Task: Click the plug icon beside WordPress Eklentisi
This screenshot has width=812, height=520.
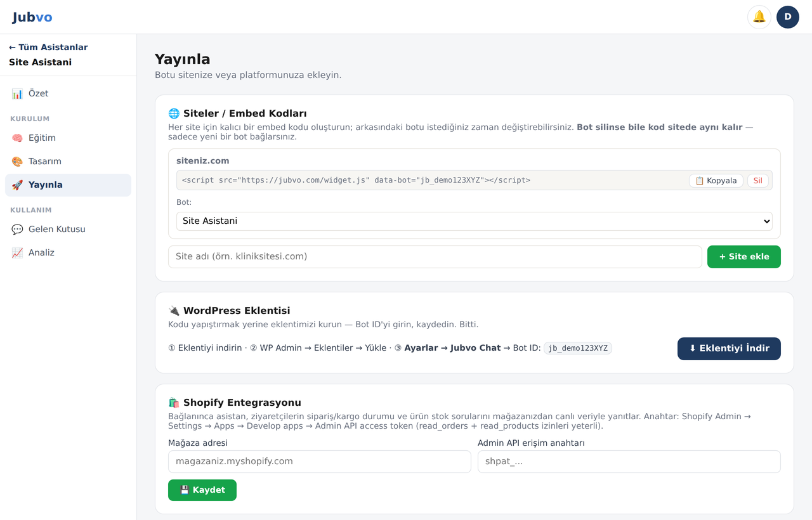Action: tap(174, 311)
